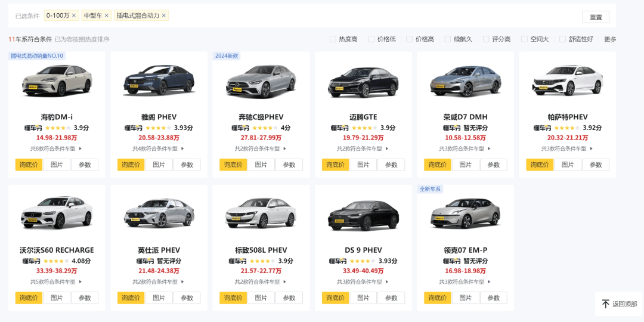The image size is (644, 322).
Task: Click the 懂车分 logo under 荣威D7 DMH
Action: click(451, 128)
